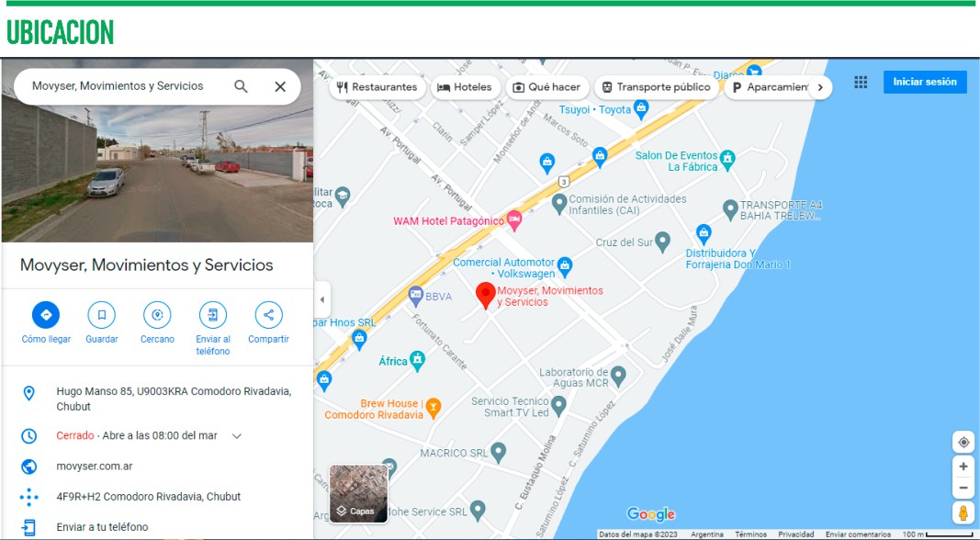Select the Restaurantes filter chip

click(377, 87)
